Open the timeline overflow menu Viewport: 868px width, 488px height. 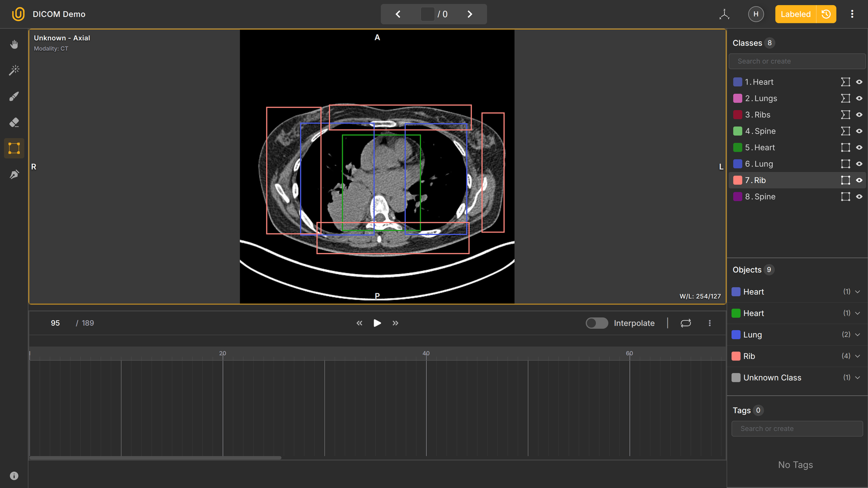(710, 323)
